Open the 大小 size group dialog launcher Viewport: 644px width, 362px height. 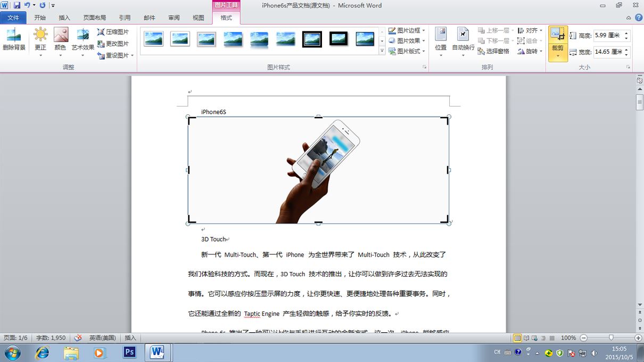tap(628, 67)
